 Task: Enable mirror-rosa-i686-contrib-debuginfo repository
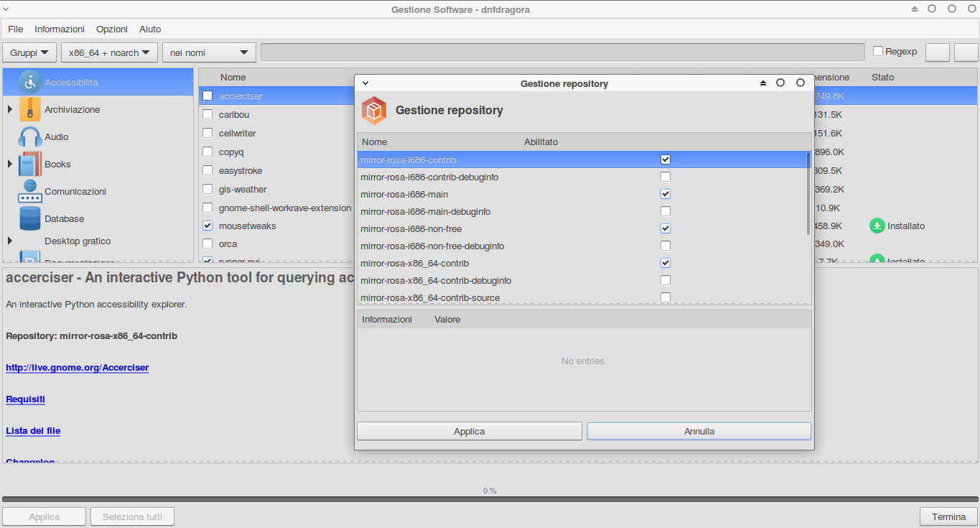pyautogui.click(x=666, y=177)
